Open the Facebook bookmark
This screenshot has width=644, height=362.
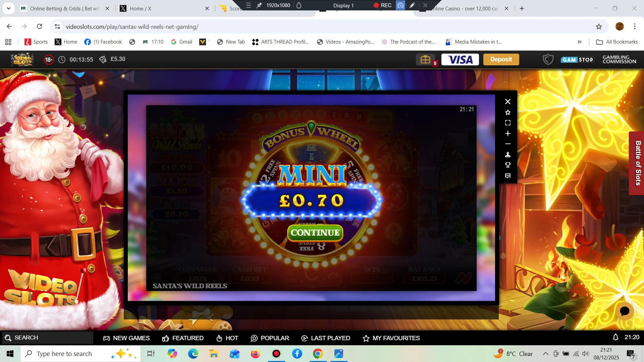103,42
